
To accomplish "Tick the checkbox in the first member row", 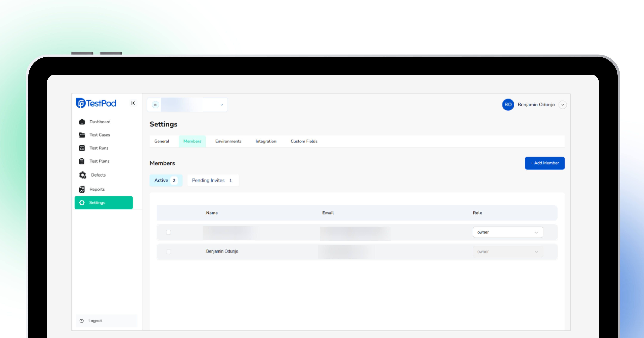I will pyautogui.click(x=168, y=232).
